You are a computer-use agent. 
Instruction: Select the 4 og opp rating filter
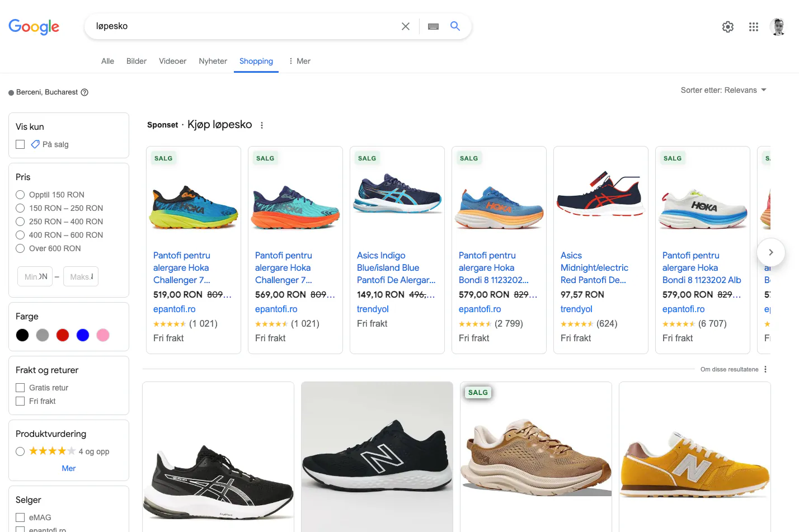tap(20, 451)
